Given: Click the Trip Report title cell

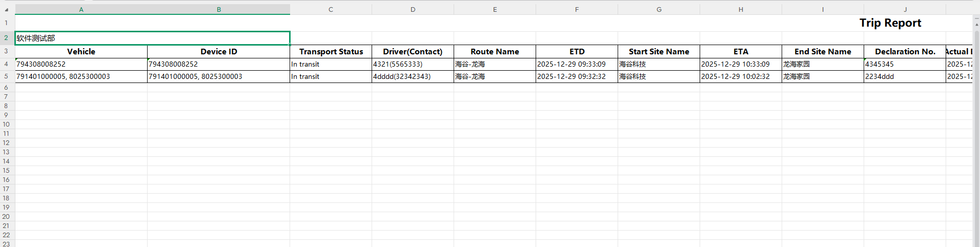Looking at the screenshot, I should (x=890, y=23).
